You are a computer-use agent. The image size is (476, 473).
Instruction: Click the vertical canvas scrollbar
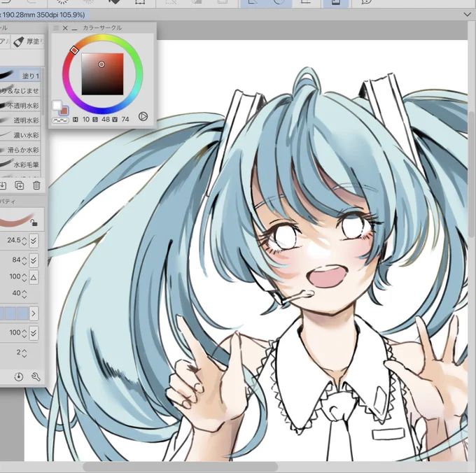[472, 174]
